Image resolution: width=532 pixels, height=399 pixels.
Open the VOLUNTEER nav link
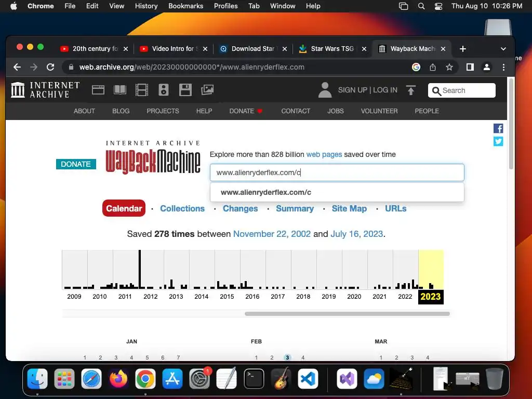[379, 111]
